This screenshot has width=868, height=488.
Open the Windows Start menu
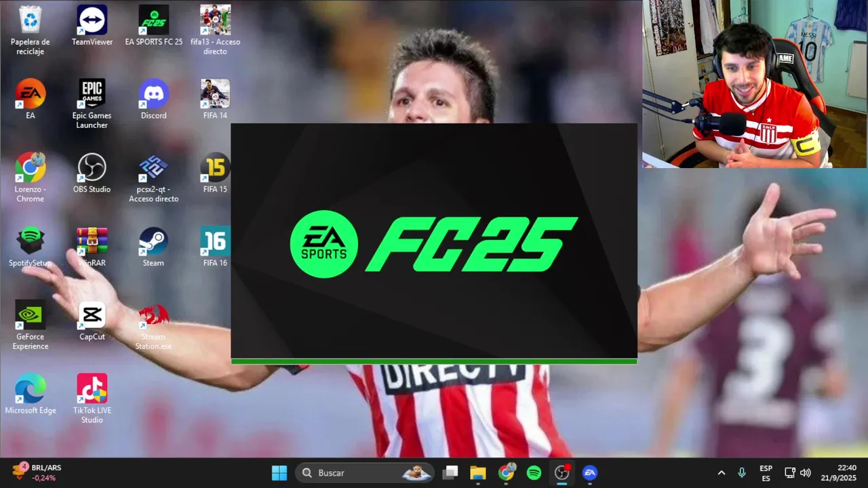pos(279,472)
